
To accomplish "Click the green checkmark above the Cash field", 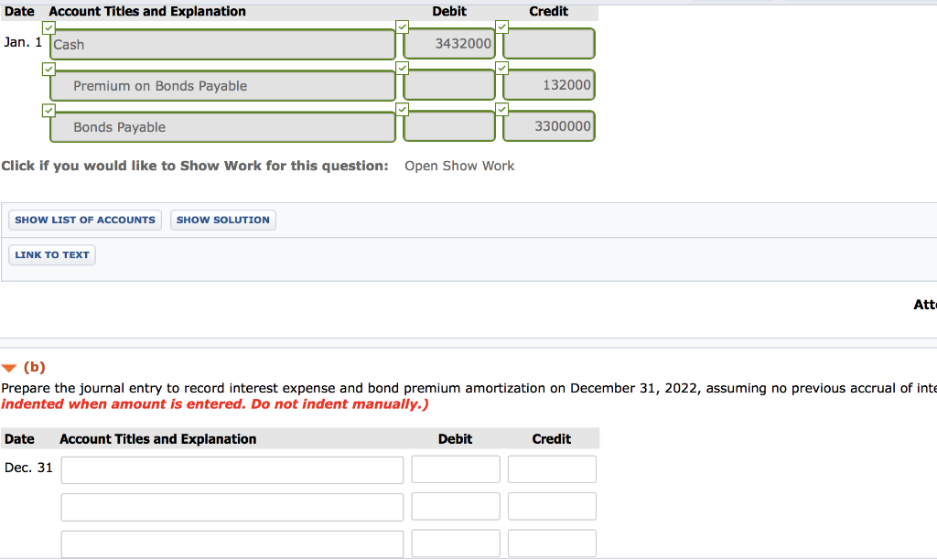I will pyautogui.click(x=48, y=27).
